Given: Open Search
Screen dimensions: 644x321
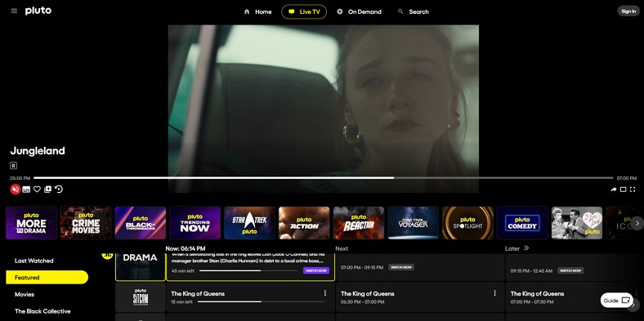Looking at the screenshot, I should tap(414, 12).
